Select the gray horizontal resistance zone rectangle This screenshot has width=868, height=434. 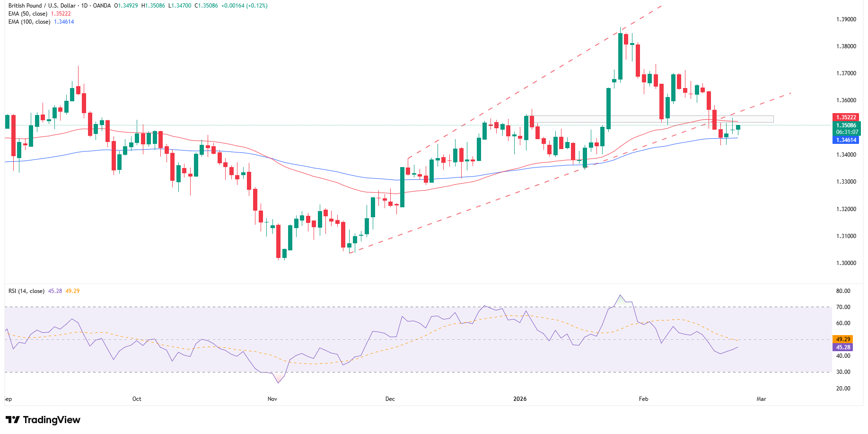[653, 119]
